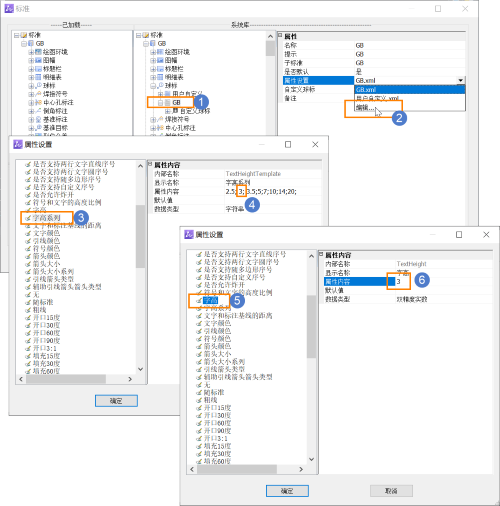
Task: Click the 绘图环境 icon in 已加载 tree
Action: click(x=38, y=52)
